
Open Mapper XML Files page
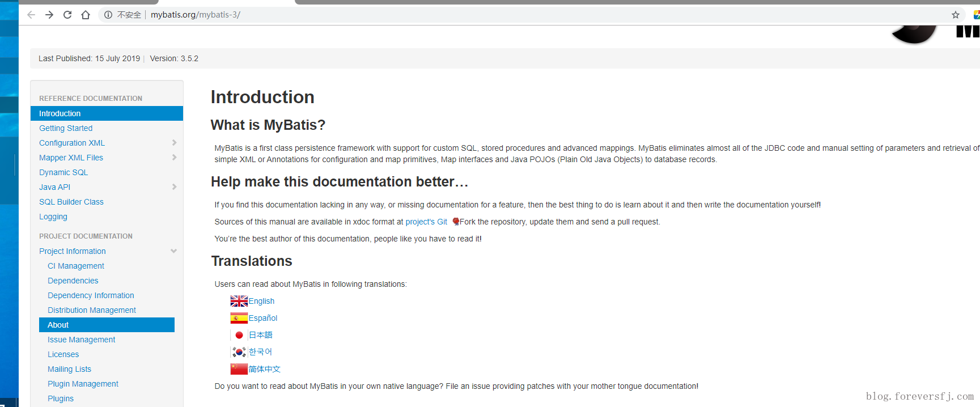pyautogui.click(x=71, y=158)
